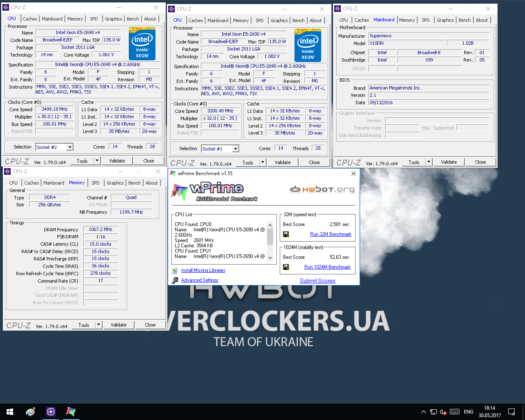Click the Install Missing Libraries icon
525x420 pixels.
coord(174,270)
